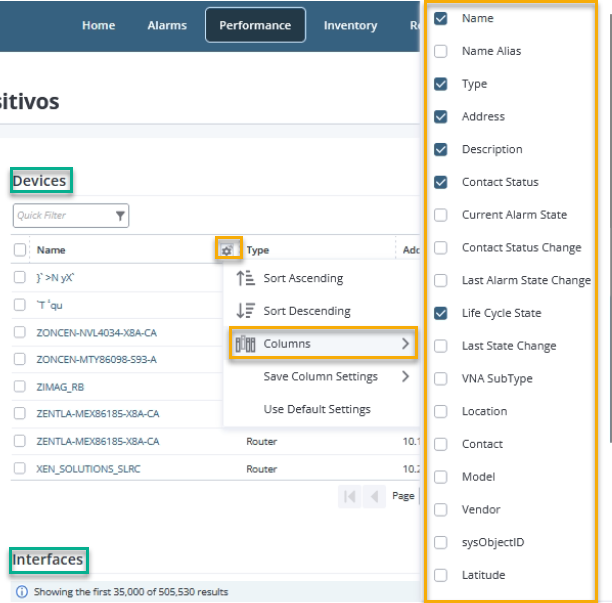Open the Quick Filter funnel icon
Screen dimensions: 612x603
(120, 215)
